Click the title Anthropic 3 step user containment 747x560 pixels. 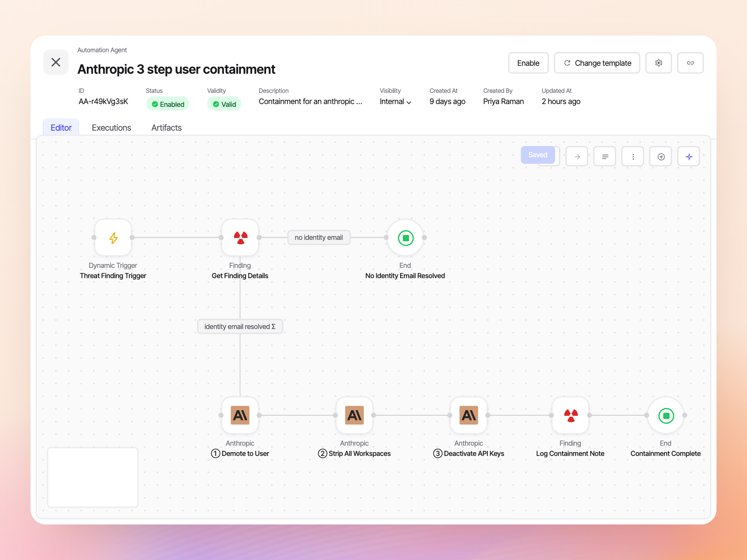click(176, 69)
